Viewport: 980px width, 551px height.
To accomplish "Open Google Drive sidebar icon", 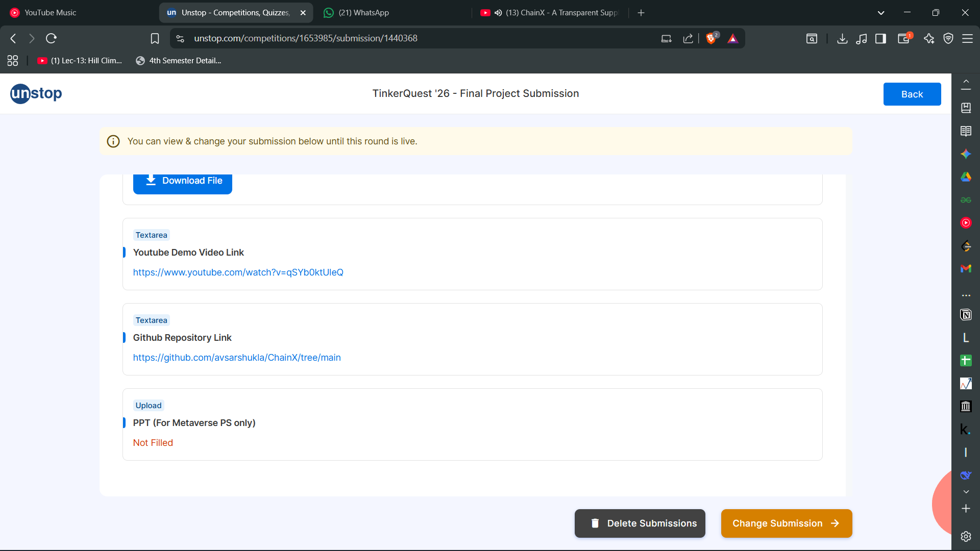I will click(966, 177).
